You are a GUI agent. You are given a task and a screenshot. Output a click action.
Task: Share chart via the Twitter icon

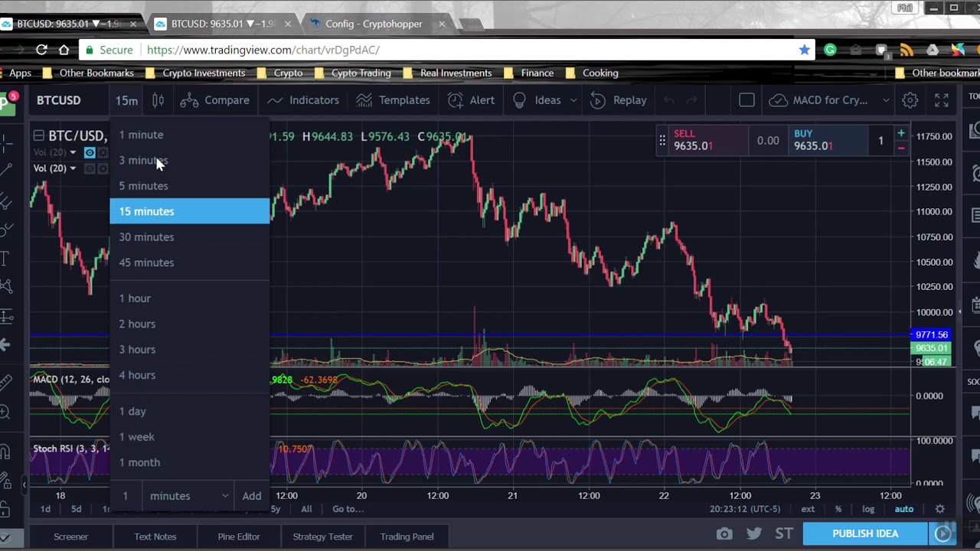[x=754, y=533]
